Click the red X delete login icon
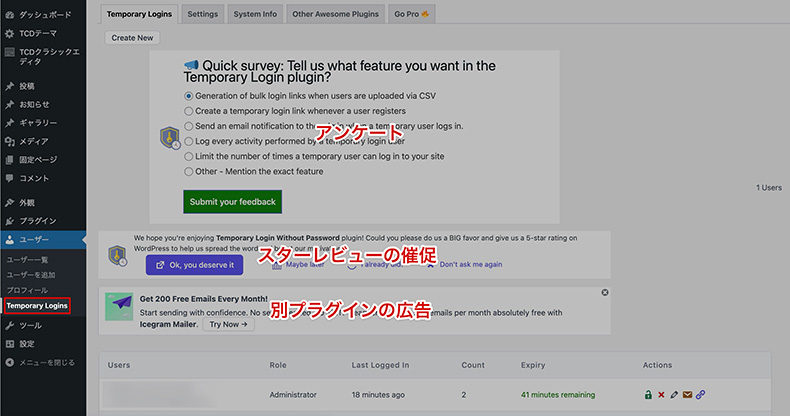 click(x=661, y=394)
